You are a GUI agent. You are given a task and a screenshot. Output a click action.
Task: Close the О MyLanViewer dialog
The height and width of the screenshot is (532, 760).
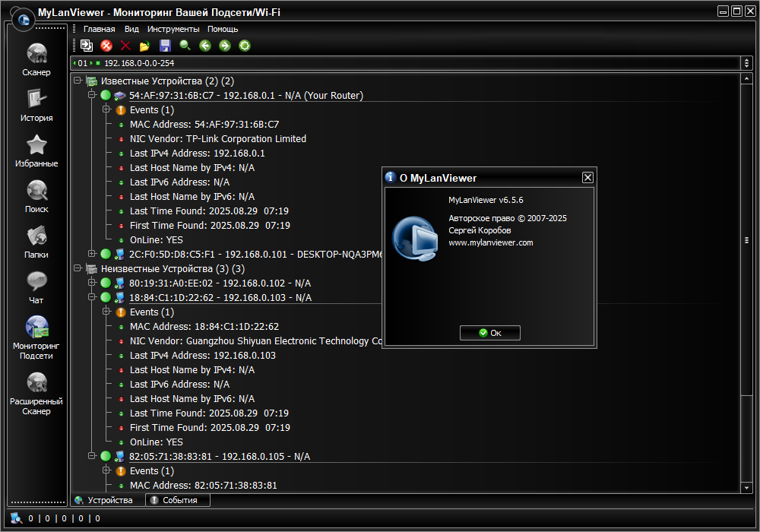pyautogui.click(x=587, y=177)
